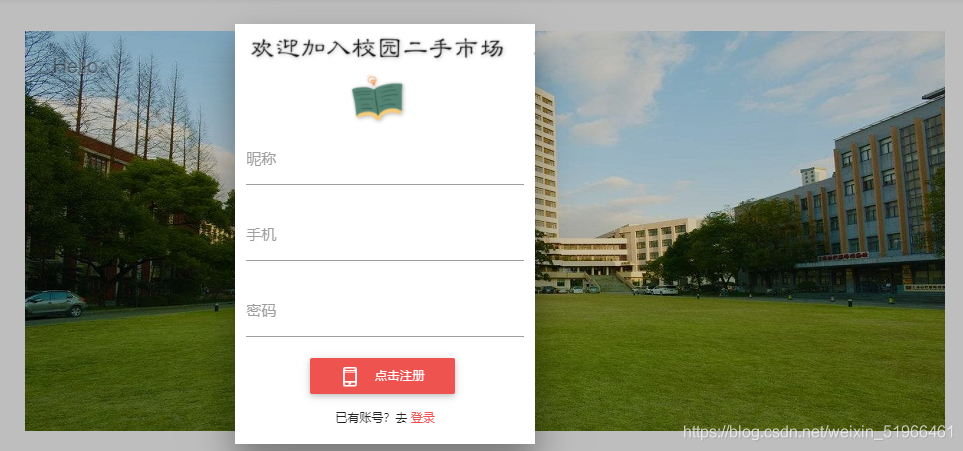This screenshot has height=451, width=963.
Task: Click the 昵称 placeholder label
Action: pos(261,160)
